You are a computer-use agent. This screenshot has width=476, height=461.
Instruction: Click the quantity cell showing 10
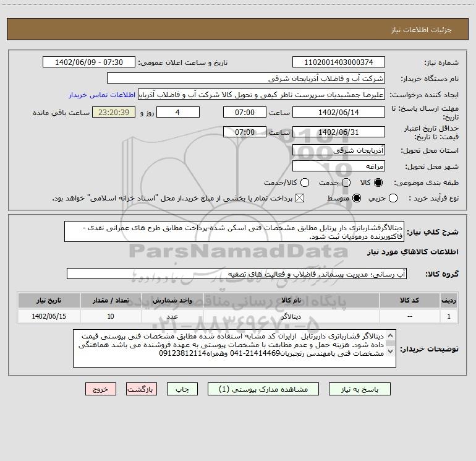pyautogui.click(x=111, y=316)
